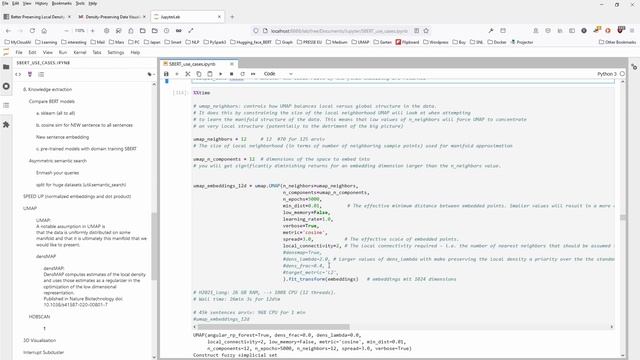Reload the current page
The width and height of the screenshot is (640, 360).
tap(32, 31)
